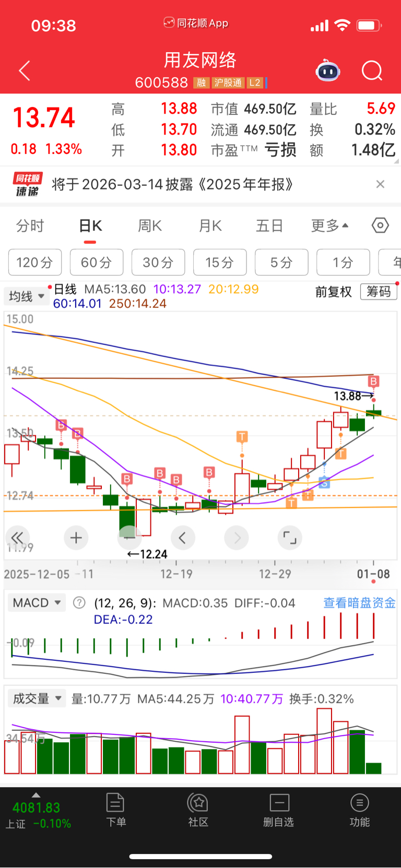Tap the 上证 index 4081.83 ticker
This screenshot has height=868, width=401.
38,814
